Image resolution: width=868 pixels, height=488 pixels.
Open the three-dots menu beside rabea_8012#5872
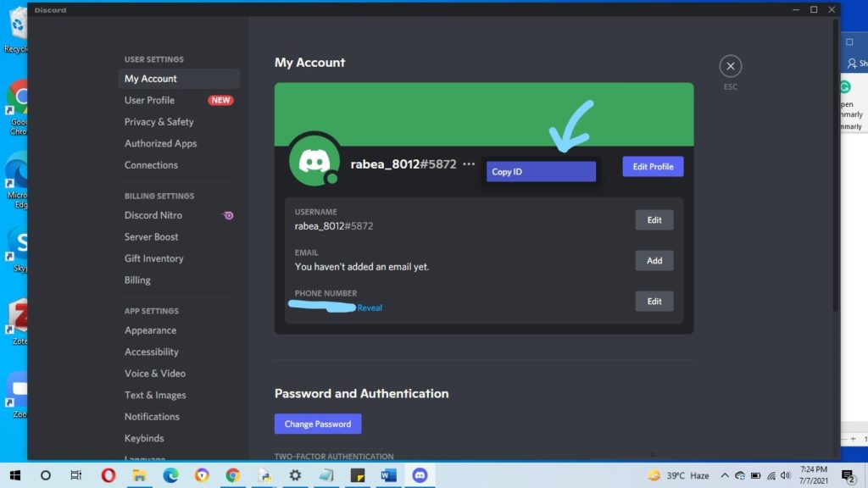(x=469, y=164)
